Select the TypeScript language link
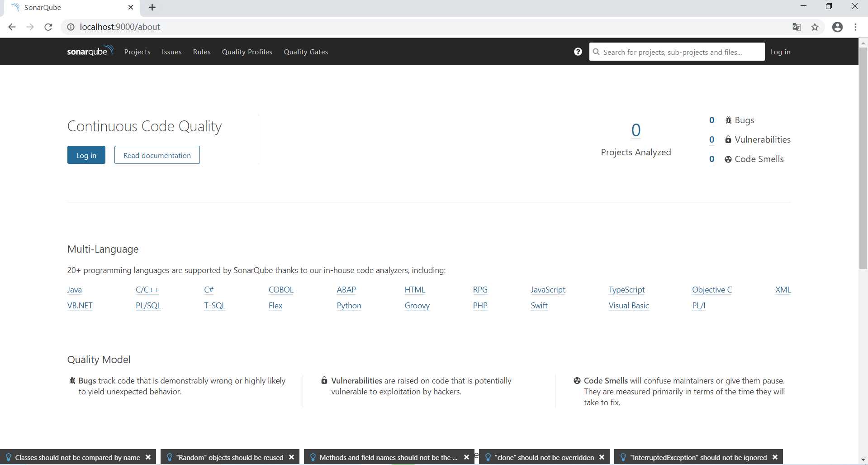This screenshot has width=868, height=465. coord(626,290)
